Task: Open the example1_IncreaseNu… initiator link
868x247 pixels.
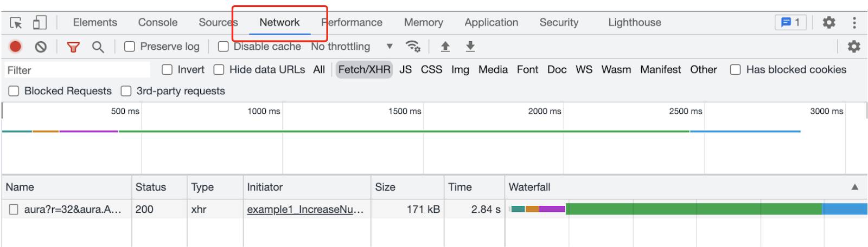Action: point(305,209)
